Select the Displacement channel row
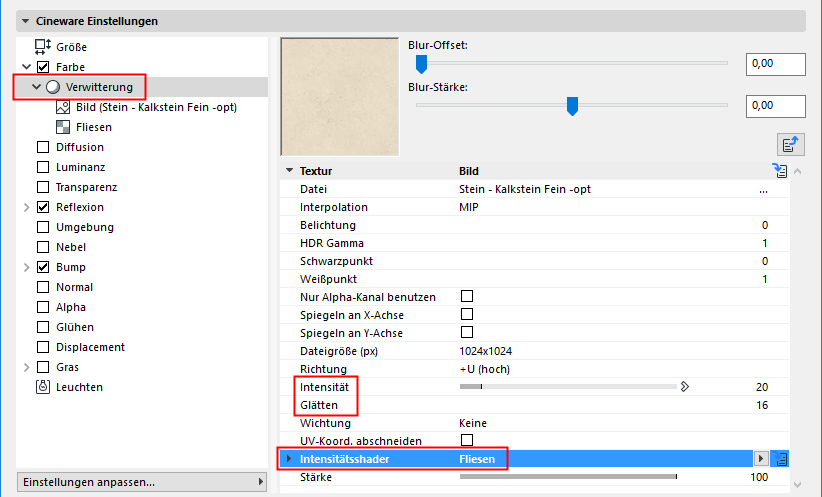Viewport: 822px width, 497px height. coord(90,347)
